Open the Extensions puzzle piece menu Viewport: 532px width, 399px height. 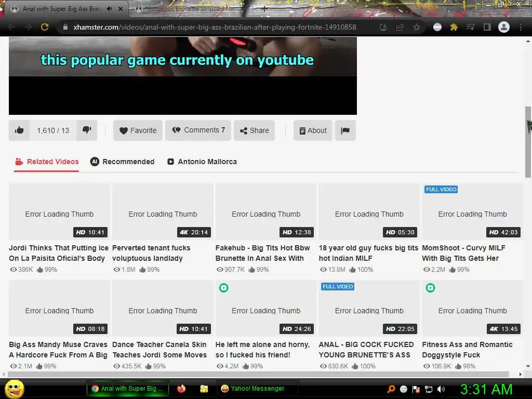coord(454,27)
